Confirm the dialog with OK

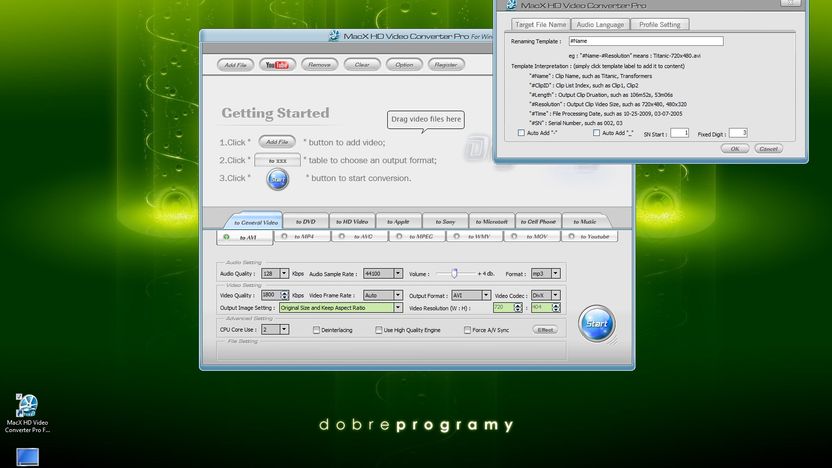(734, 149)
